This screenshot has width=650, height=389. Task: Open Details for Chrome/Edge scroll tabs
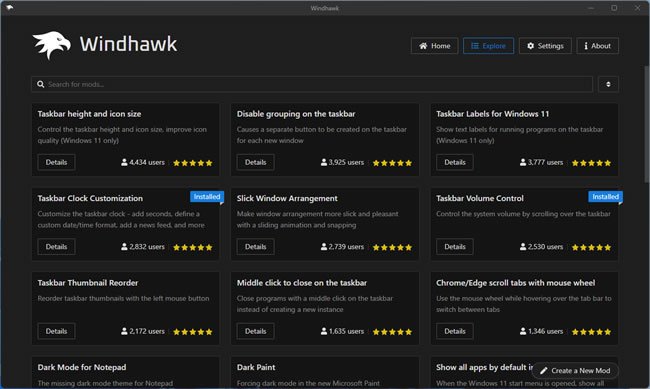point(455,331)
